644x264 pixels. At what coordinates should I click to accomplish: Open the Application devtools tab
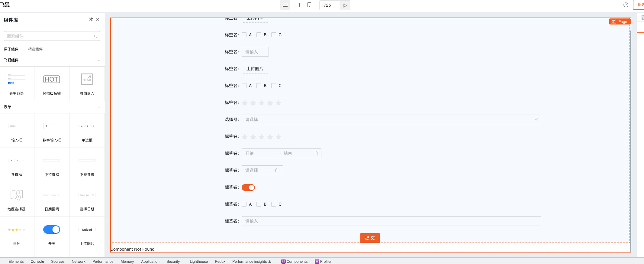150,261
